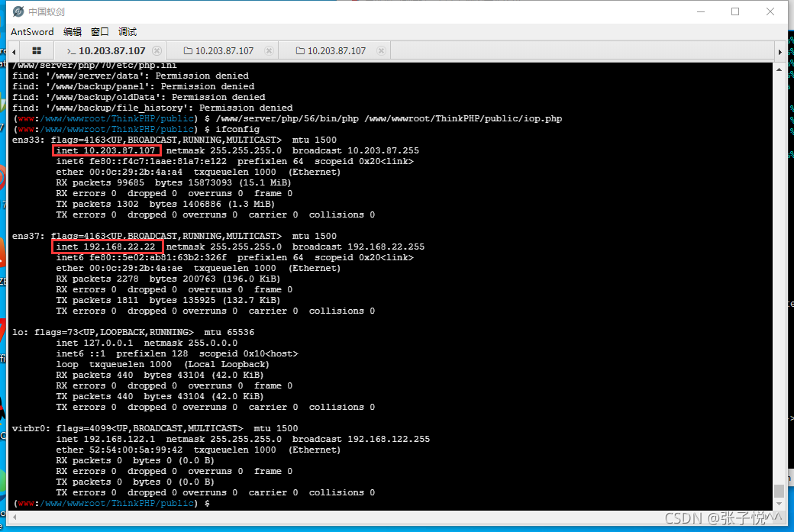Click '/www/wwwroot/ThinkPHP/public/iop.php' path text
Screen dimensions: 794x532
(463, 118)
